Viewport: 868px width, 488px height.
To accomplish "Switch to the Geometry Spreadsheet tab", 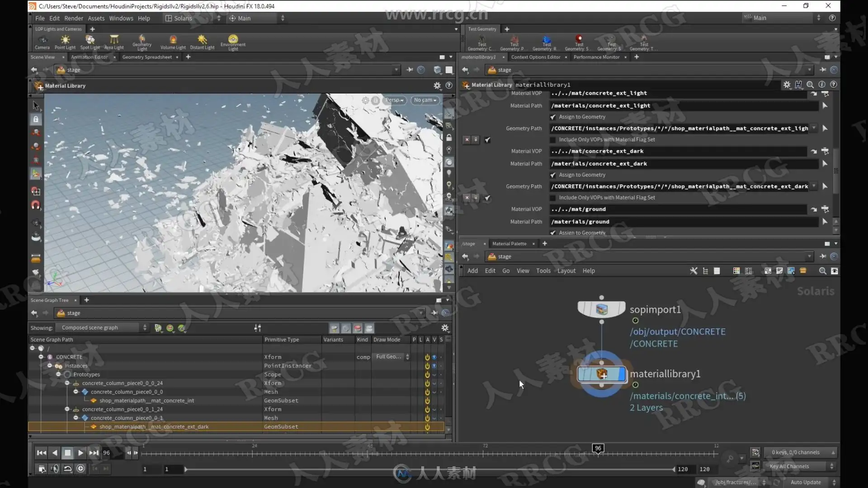I will pos(147,57).
